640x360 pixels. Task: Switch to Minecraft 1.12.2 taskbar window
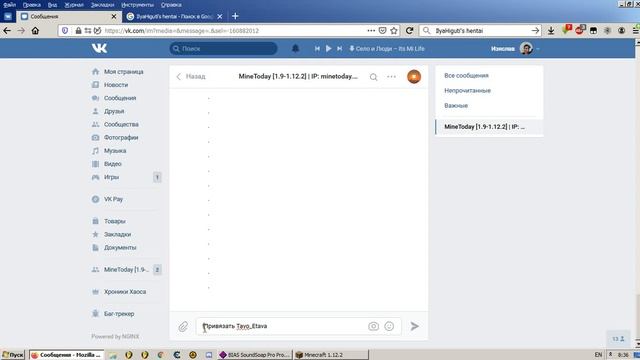coord(331,355)
